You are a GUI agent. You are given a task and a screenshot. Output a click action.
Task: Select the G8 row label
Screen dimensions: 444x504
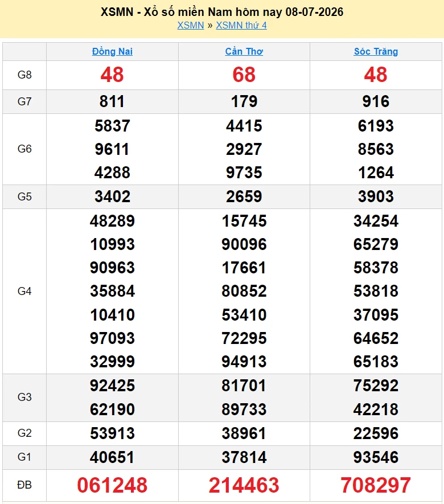tap(24, 75)
